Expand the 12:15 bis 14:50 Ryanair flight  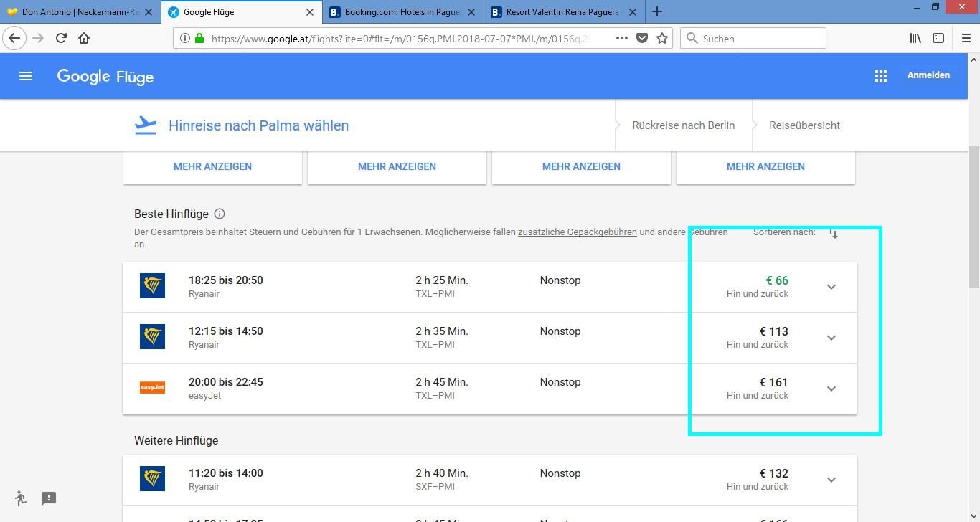coord(831,338)
